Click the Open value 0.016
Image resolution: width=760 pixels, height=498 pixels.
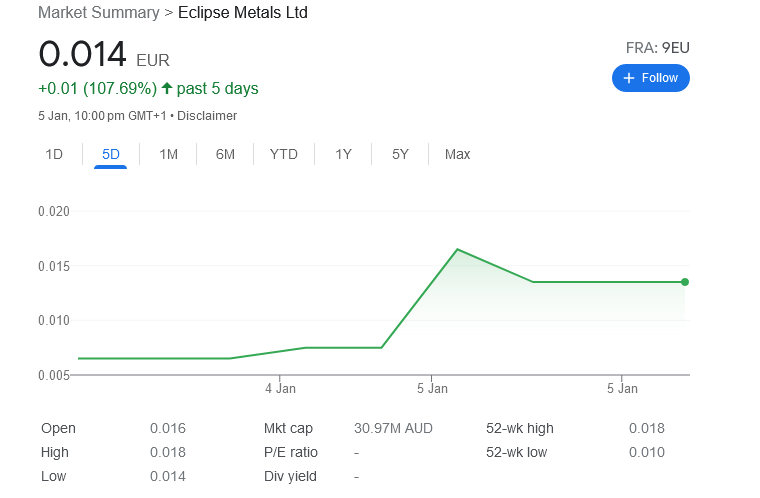click(168, 428)
